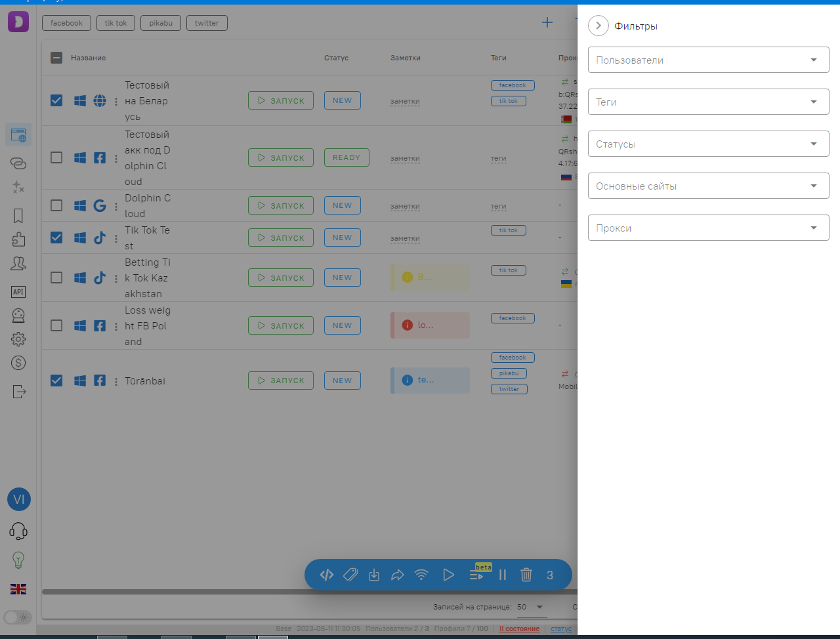840x639 pixels.
Task: Click the trash delete icon in bulk toolbar
Action: [526, 575]
